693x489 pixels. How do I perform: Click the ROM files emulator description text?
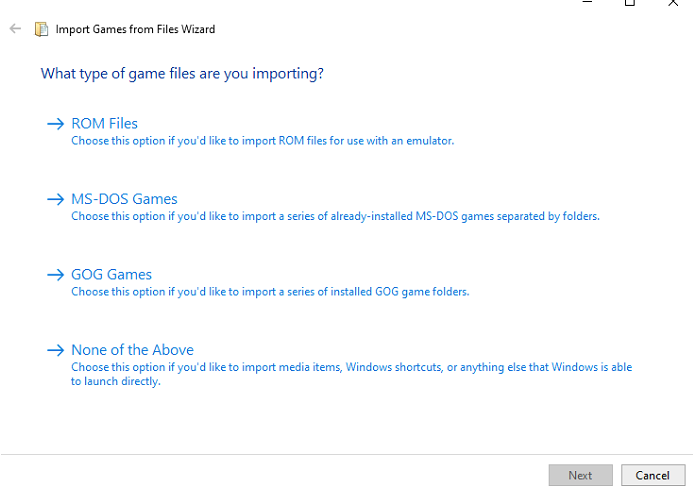click(x=263, y=141)
